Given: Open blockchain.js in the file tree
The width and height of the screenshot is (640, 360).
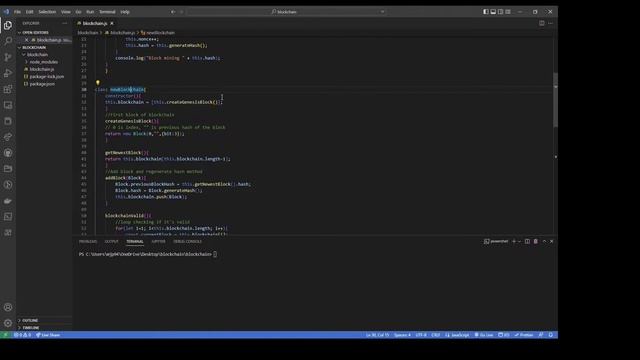Looking at the screenshot, I should pos(42,69).
